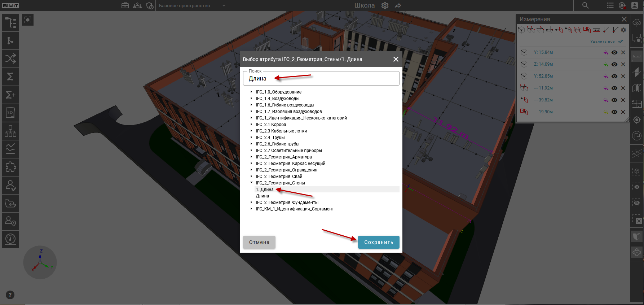
Task: Toggle eye icon for 19.90м measurement
Action: [x=614, y=112]
